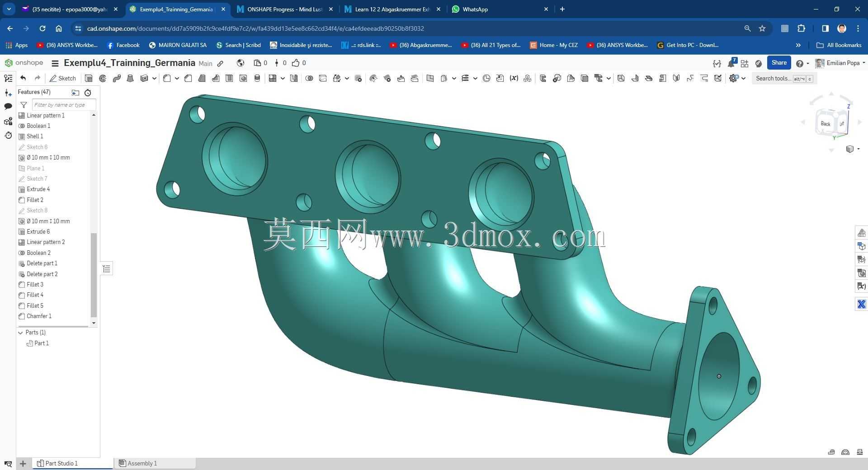Select the Sweep tool icon
The image size is (868, 470).
(117, 78)
